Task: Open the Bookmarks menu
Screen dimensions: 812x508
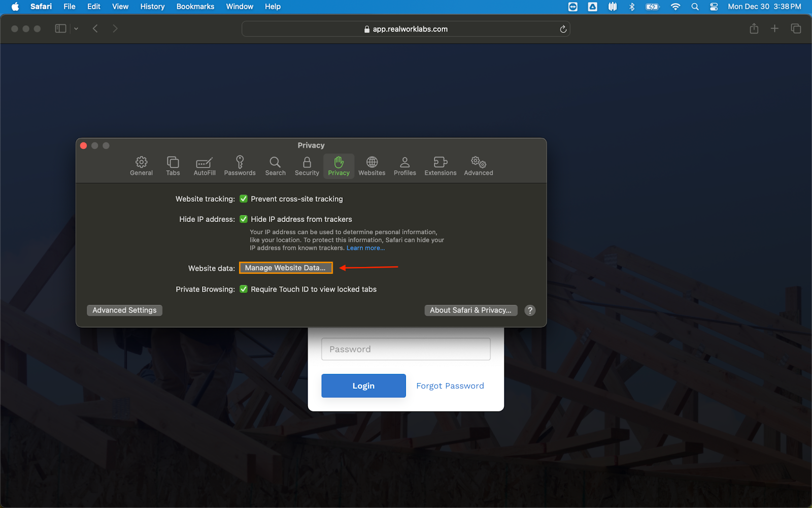Action: 195,7
